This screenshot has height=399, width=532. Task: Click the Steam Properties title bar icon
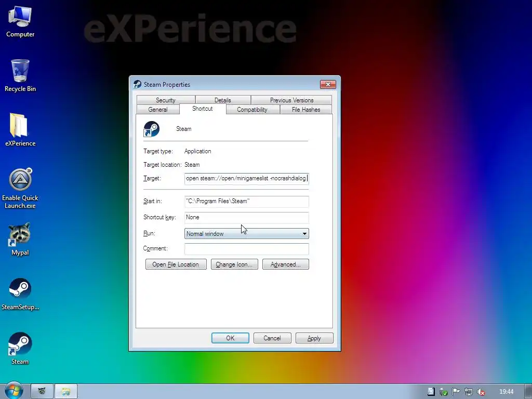137,84
